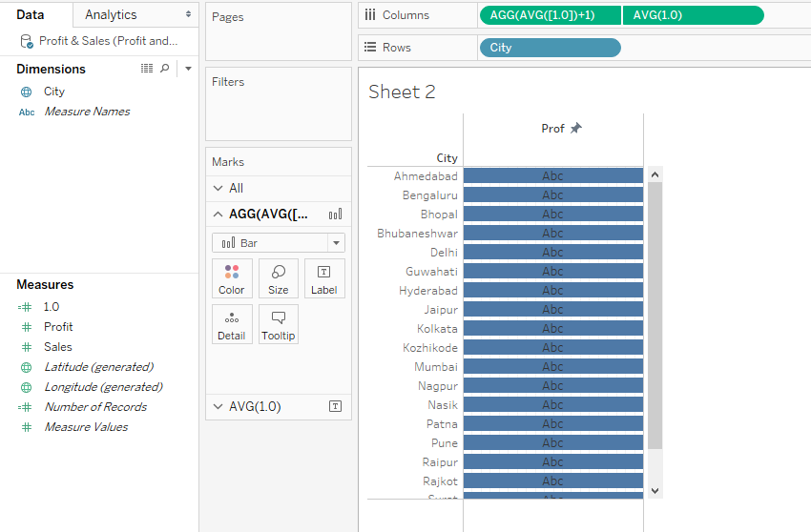Open the Size mark property
811x532 pixels.
point(279,278)
